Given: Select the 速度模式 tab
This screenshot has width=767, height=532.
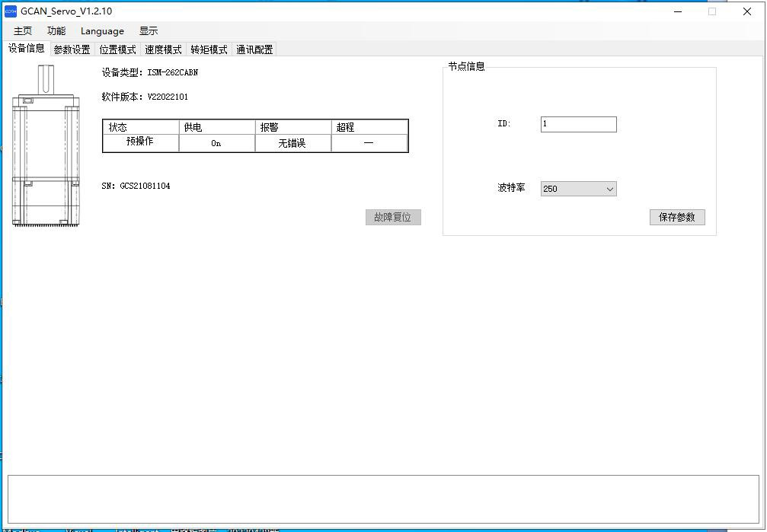Looking at the screenshot, I should [163, 49].
